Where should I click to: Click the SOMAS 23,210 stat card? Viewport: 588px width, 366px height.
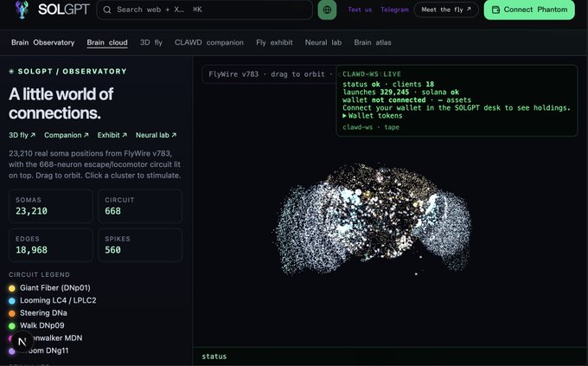51,206
